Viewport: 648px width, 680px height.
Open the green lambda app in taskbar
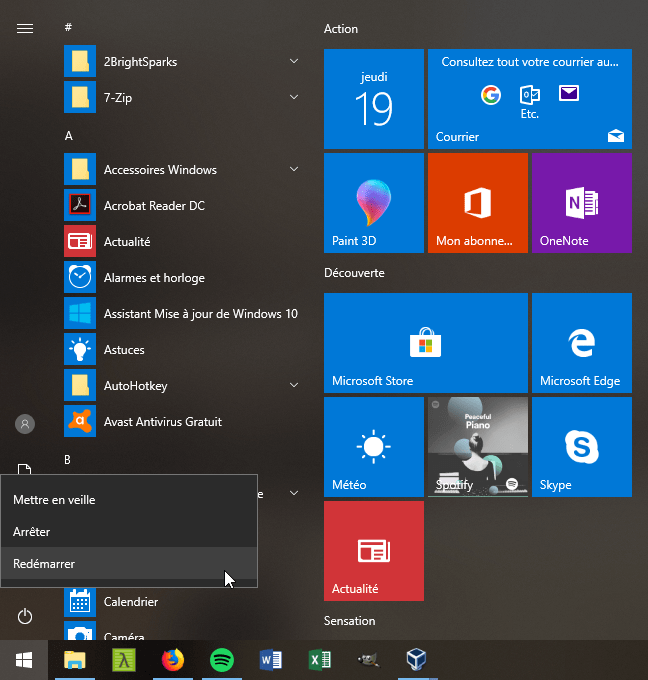pyautogui.click(x=124, y=660)
